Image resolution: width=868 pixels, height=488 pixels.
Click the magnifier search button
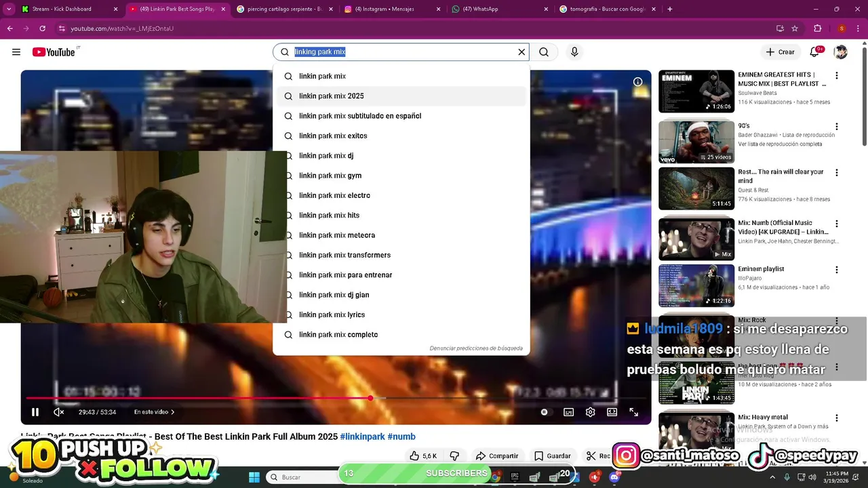click(x=544, y=52)
